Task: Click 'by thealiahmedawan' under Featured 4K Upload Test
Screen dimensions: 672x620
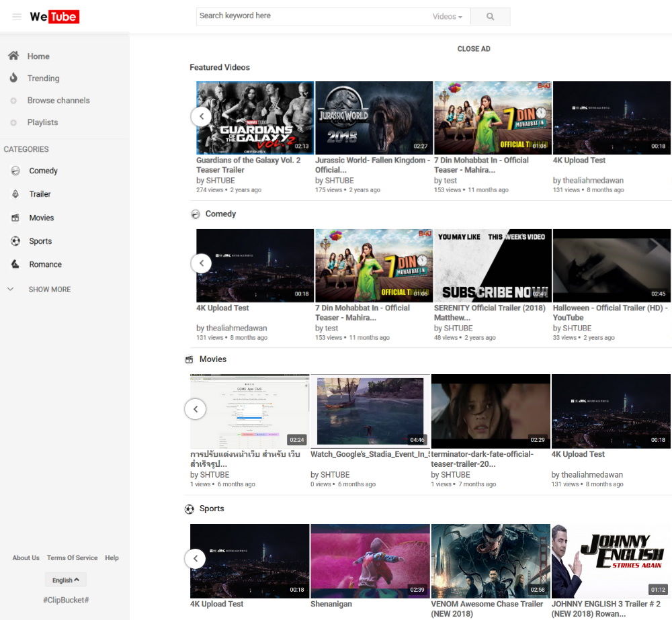Action: pyautogui.click(x=588, y=181)
